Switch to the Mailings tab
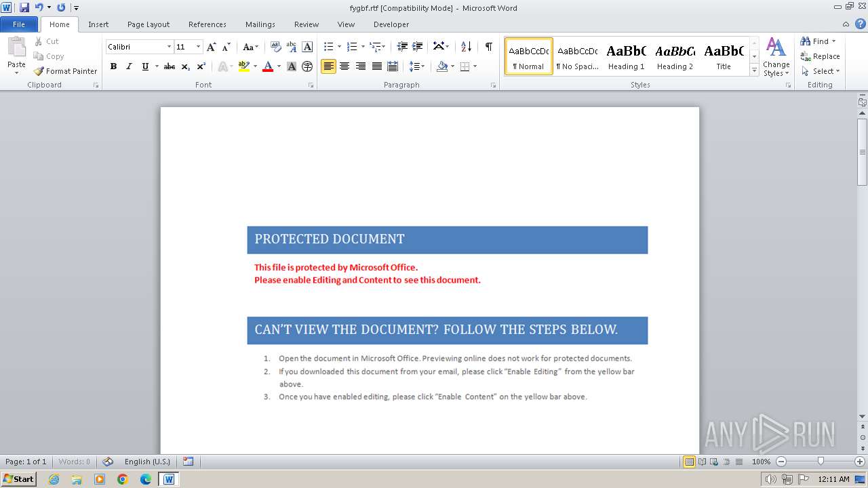868x488 pixels. (260, 24)
